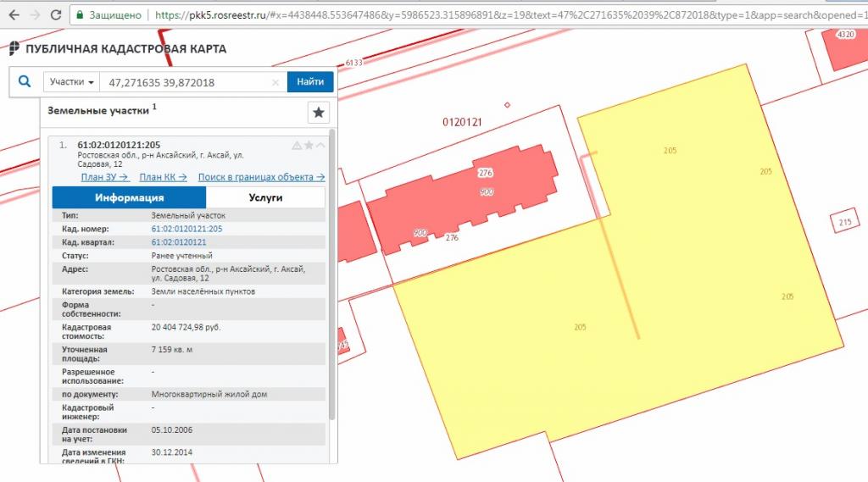The height and width of the screenshot is (482, 868).
Task: Click the favorites star button in the results header
Action: point(319,113)
